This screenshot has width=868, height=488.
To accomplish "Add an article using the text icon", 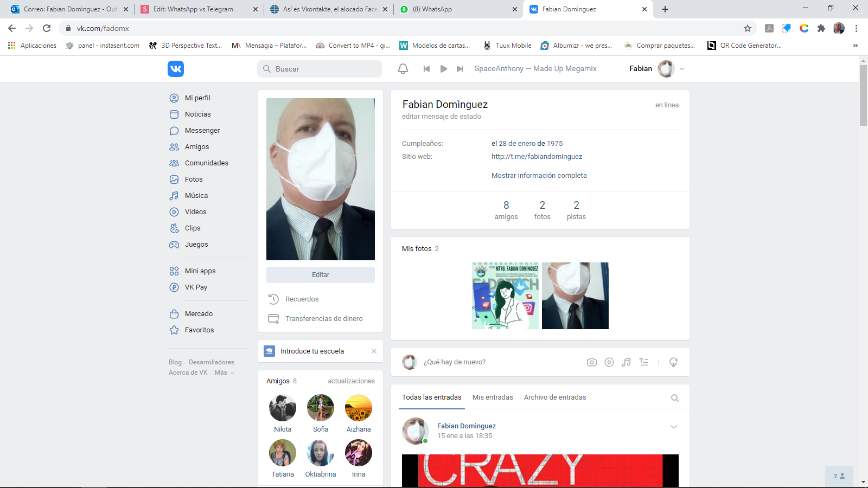I will 644,362.
